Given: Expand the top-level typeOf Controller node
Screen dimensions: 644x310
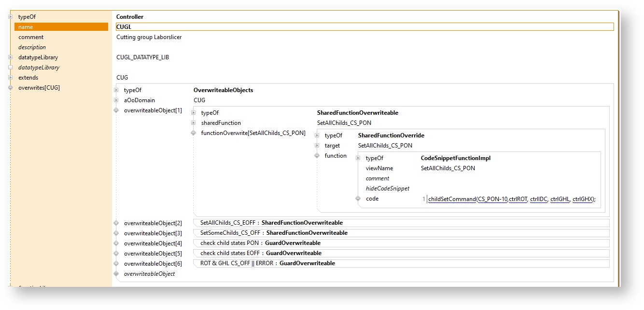Looking at the screenshot, I should [x=10, y=17].
